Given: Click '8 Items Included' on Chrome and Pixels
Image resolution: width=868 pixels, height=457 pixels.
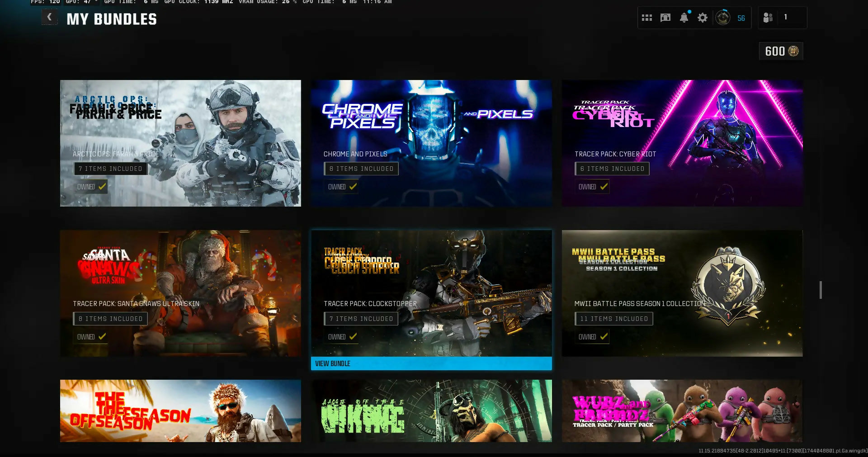Looking at the screenshot, I should [x=361, y=169].
